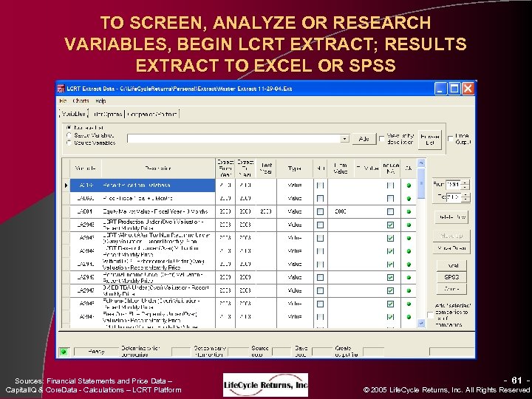The image size is (532, 399).
Task: Open the File menu
Action: (63, 100)
